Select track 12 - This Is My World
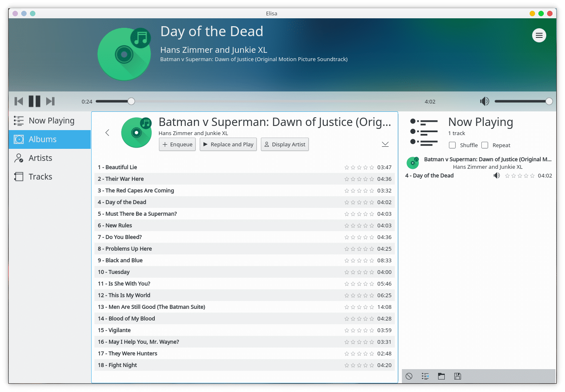 245,295
